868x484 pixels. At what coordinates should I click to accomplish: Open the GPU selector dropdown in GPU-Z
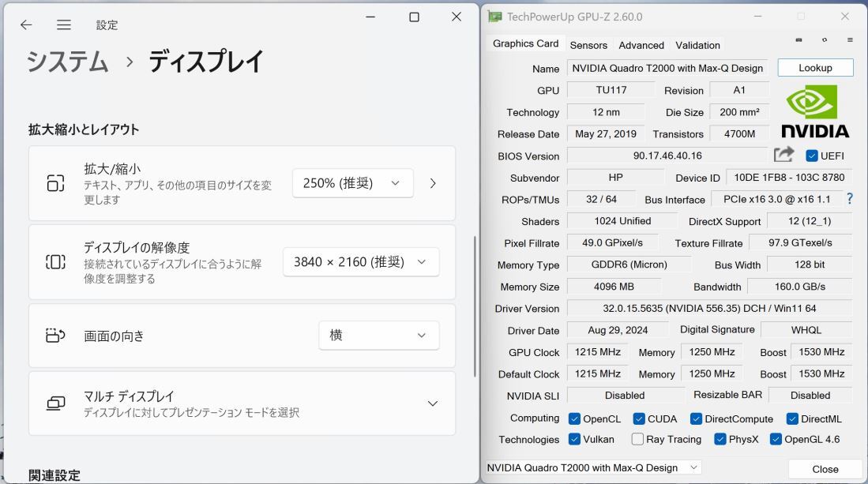(593, 467)
